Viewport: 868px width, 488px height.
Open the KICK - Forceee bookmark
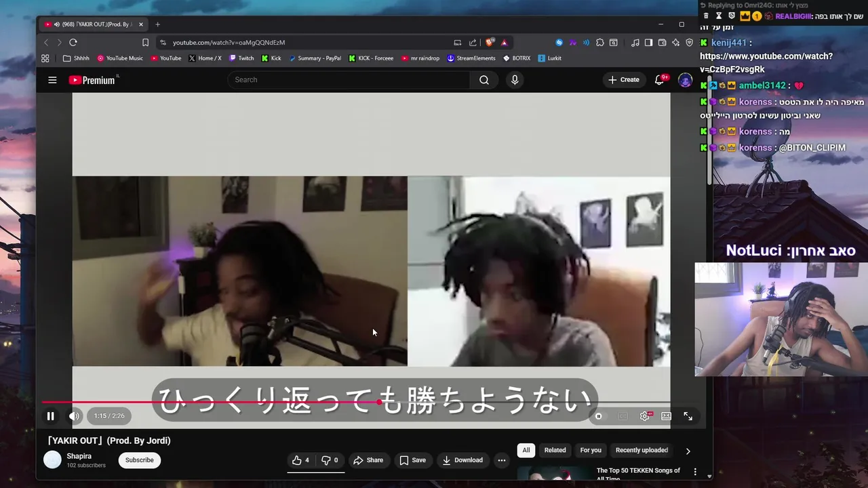371,58
